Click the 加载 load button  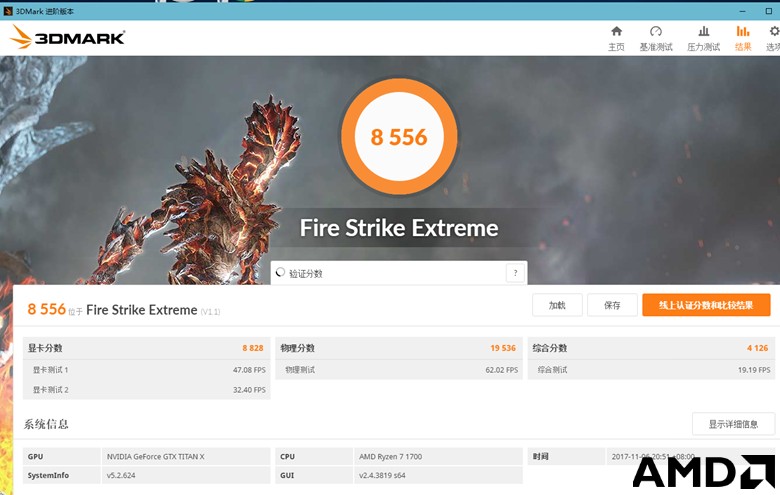tap(557, 305)
